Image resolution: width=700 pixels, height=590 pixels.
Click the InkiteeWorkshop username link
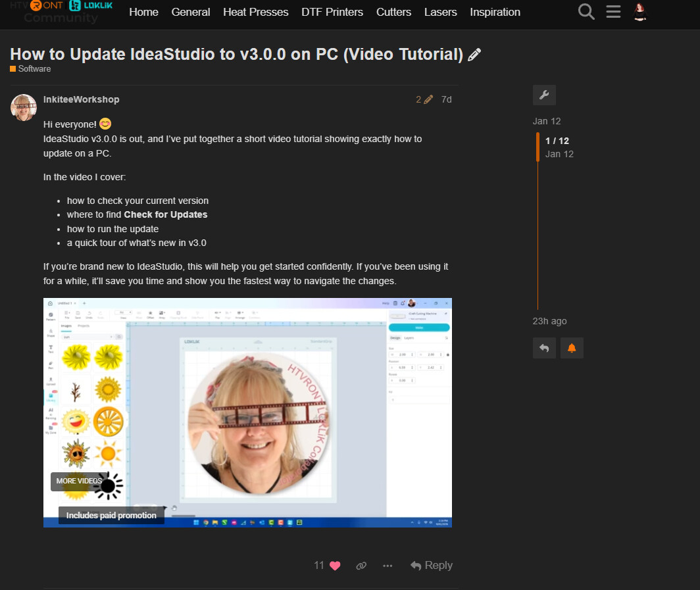coord(81,99)
